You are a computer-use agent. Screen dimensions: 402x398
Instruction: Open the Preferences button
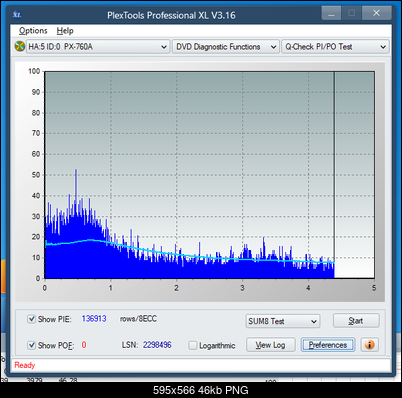click(x=328, y=345)
